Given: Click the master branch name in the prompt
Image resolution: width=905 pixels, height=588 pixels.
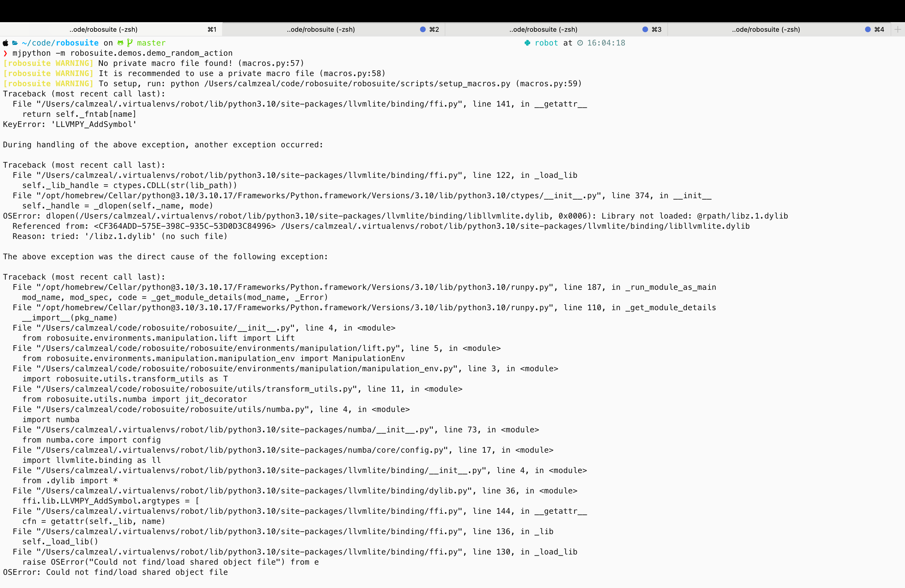Looking at the screenshot, I should click(152, 43).
